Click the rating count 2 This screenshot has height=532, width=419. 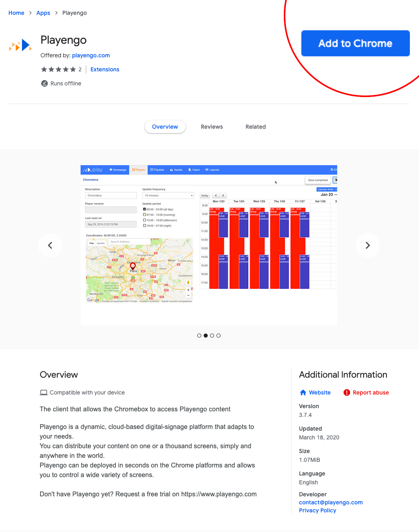click(x=80, y=69)
